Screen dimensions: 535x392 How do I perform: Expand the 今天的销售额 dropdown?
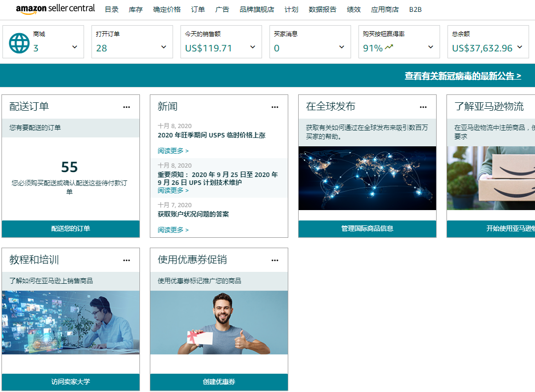coord(253,47)
